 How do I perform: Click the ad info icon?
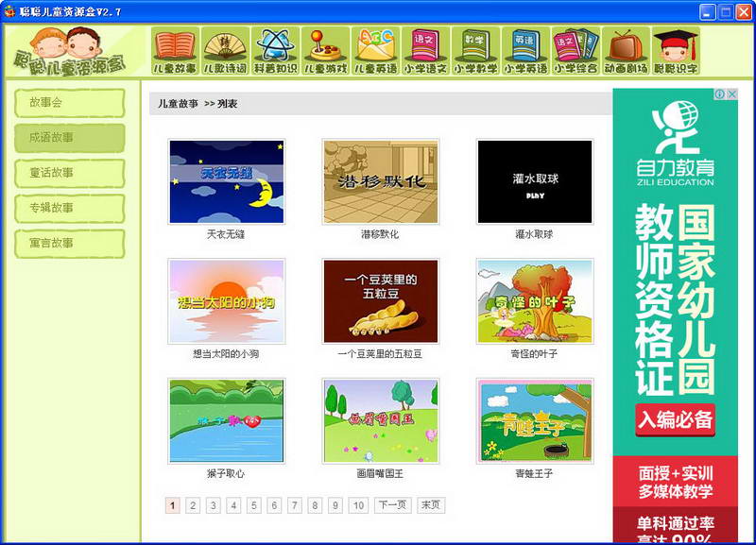719,94
